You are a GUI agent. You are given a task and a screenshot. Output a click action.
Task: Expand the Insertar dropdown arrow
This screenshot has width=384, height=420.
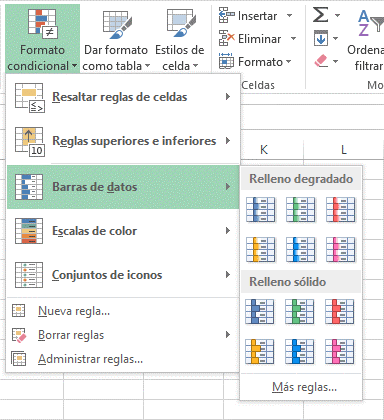[x=289, y=16]
